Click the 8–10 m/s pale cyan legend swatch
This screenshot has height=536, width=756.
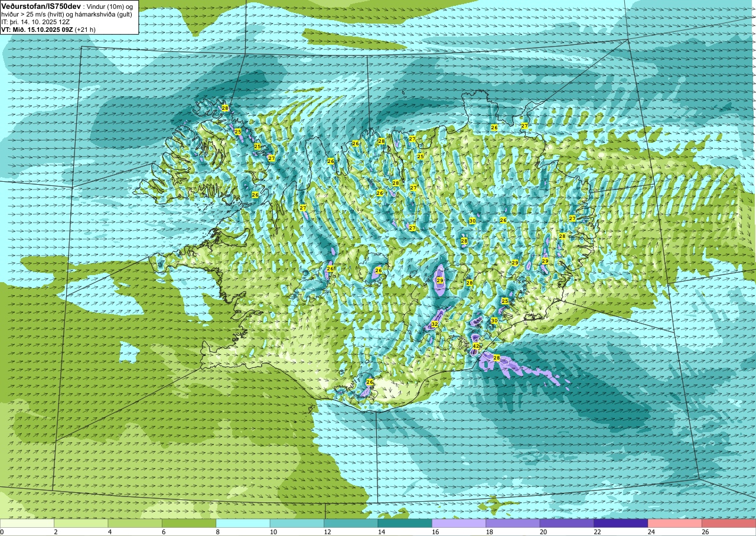click(243, 524)
